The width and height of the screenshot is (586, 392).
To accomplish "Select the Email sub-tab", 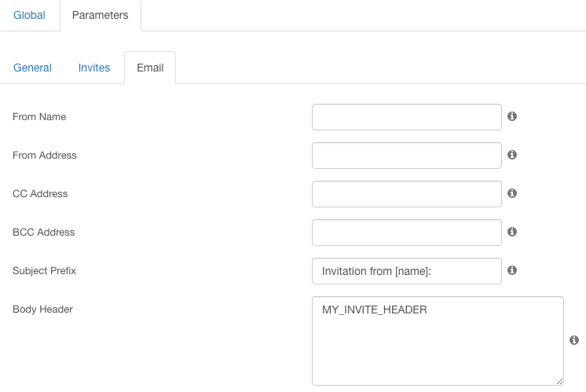I will point(150,68).
